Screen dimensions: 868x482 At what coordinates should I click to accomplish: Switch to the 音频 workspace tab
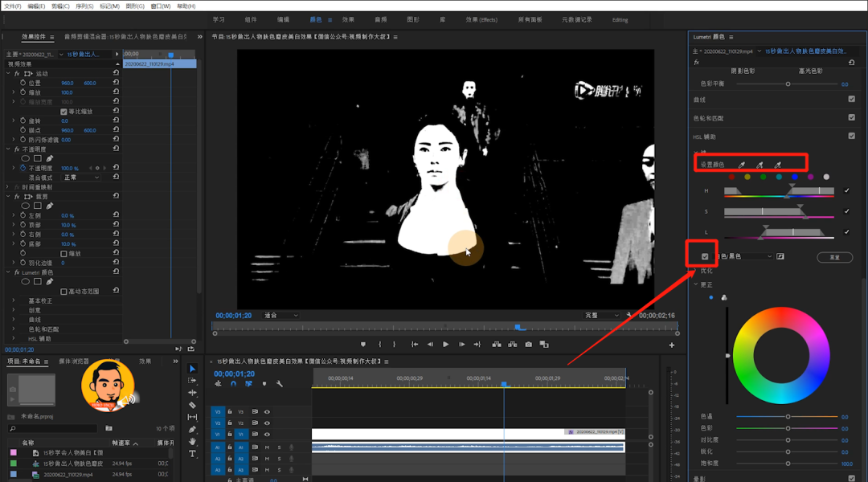pos(381,19)
